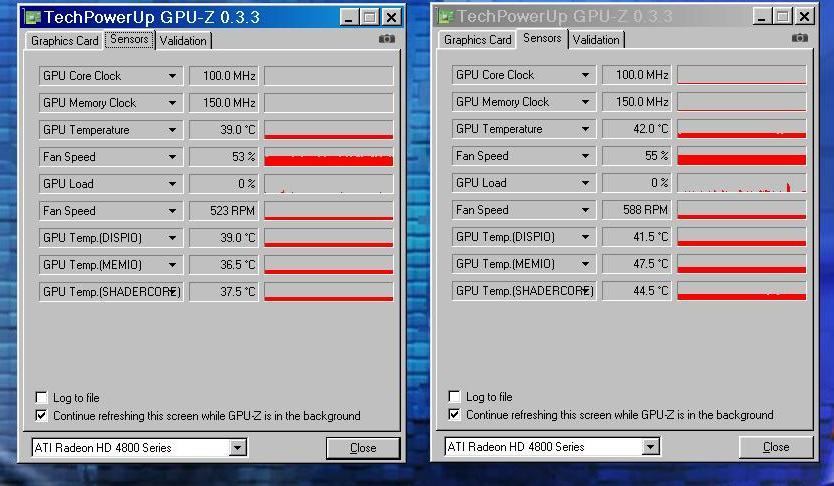Click the Close button in the left window
This screenshot has height=486, width=834.
coord(363,448)
